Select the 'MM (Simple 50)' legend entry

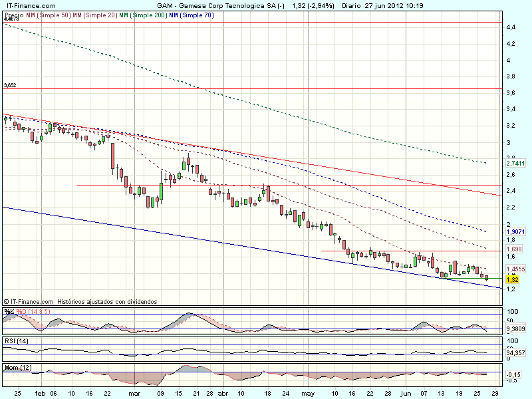(48, 15)
